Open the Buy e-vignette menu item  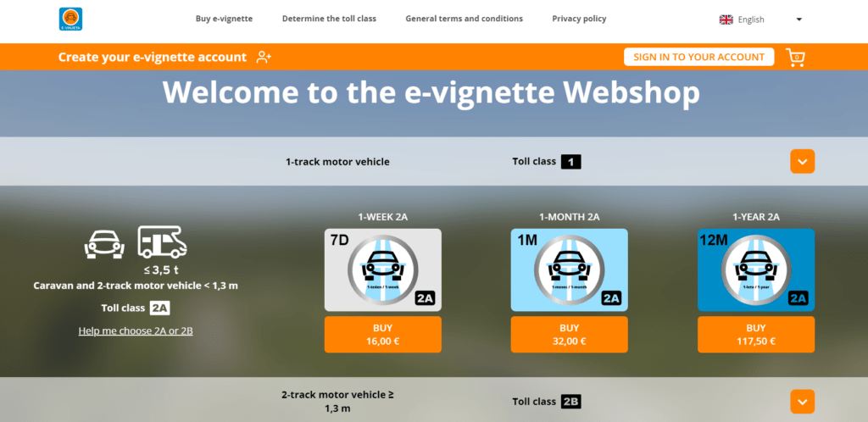click(x=224, y=19)
